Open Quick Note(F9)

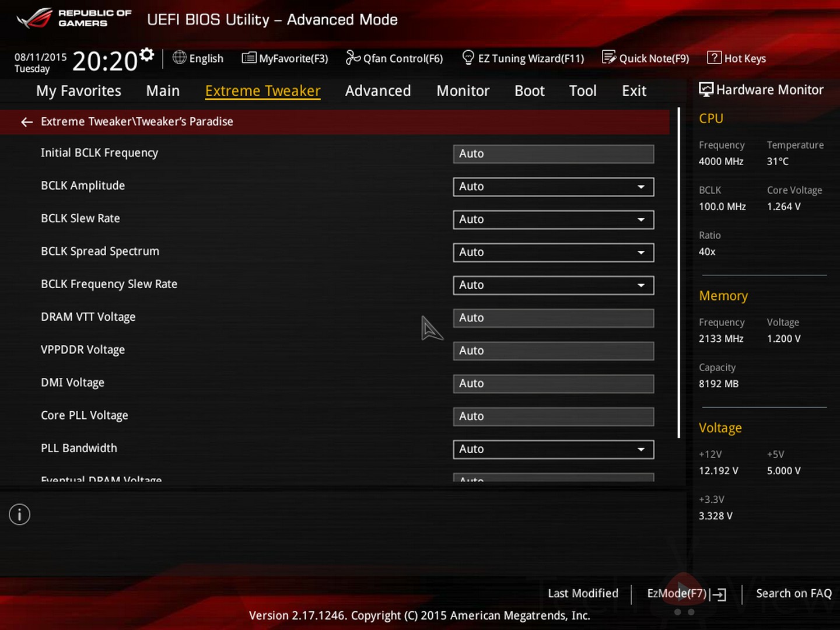(x=646, y=58)
